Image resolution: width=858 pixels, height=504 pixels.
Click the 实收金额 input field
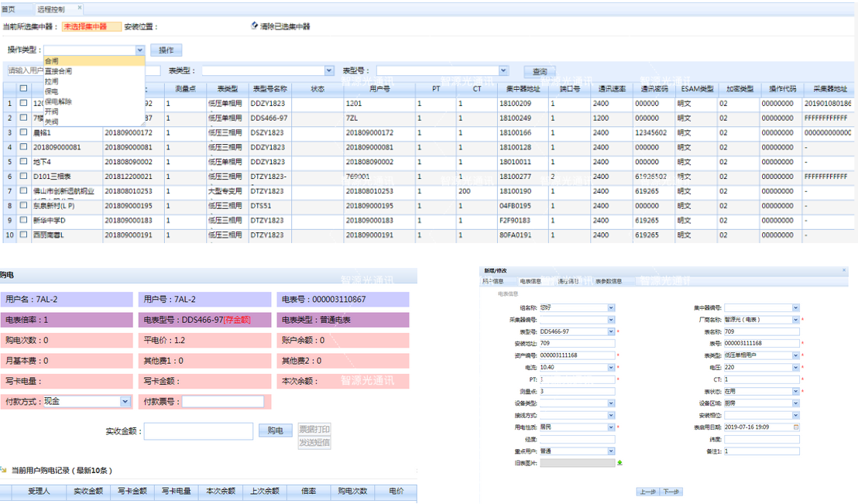point(199,431)
